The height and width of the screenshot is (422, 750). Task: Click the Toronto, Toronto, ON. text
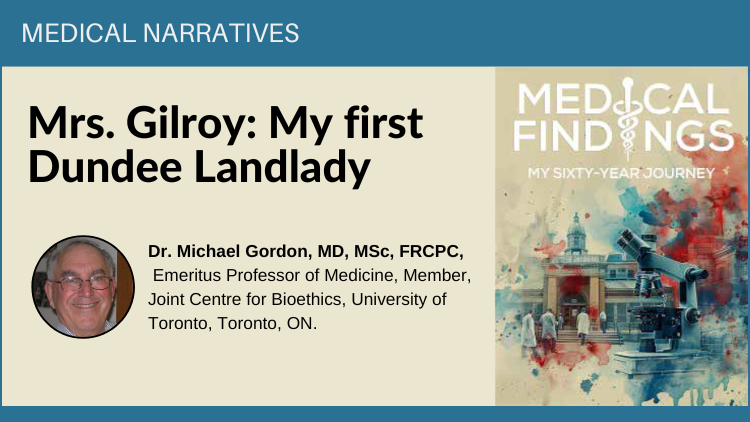coord(232,323)
